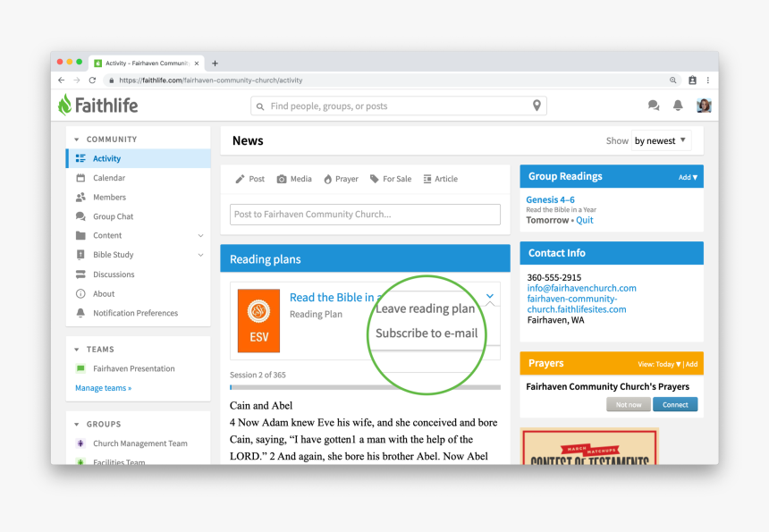Open messages via the chat bubble icon
The image size is (769, 532).
click(x=653, y=105)
